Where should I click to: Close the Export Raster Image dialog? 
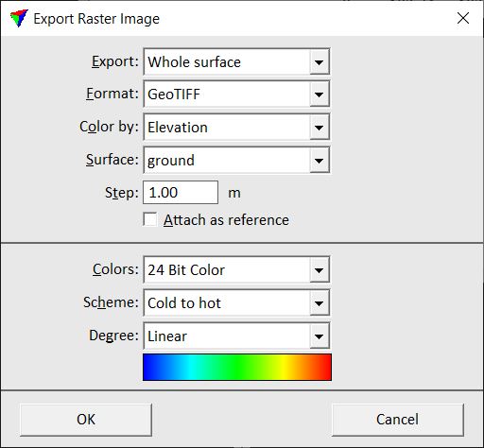tap(463, 18)
